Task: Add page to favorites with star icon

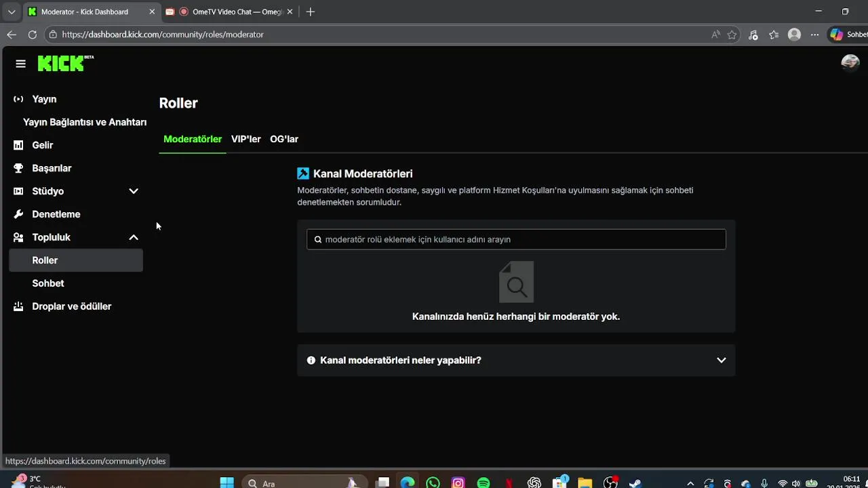Action: (732, 35)
